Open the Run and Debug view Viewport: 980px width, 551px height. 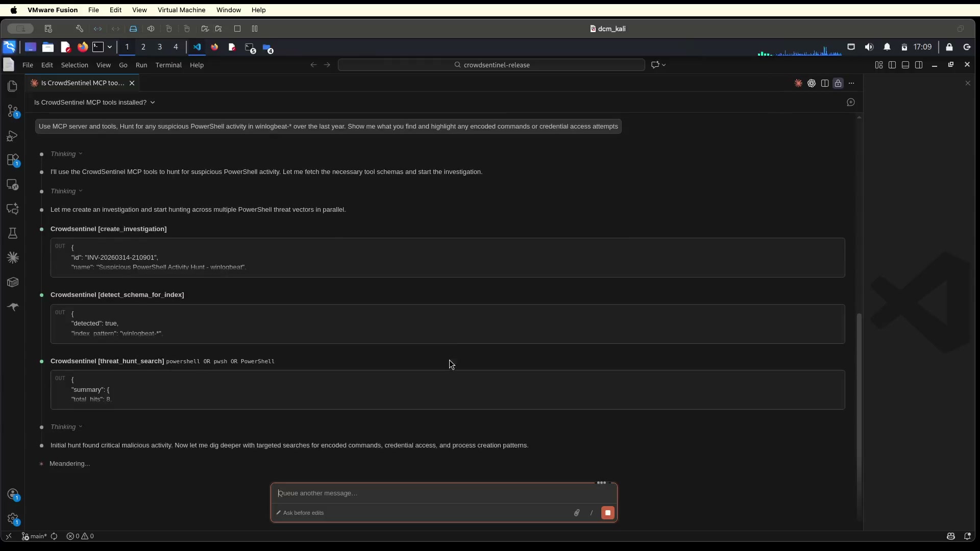point(13,136)
